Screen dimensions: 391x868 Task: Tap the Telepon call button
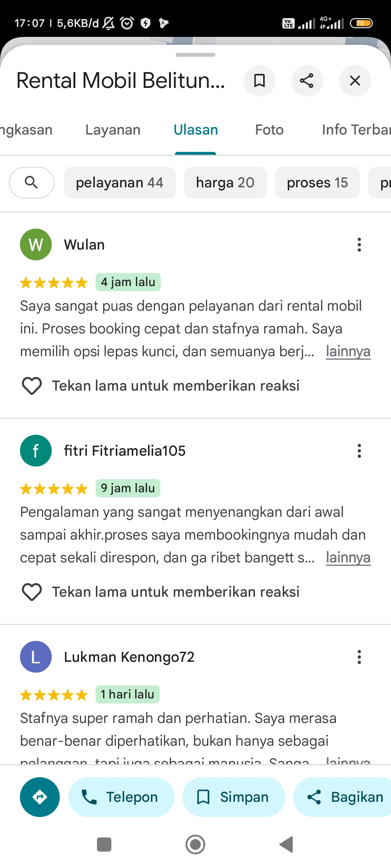pos(121,797)
